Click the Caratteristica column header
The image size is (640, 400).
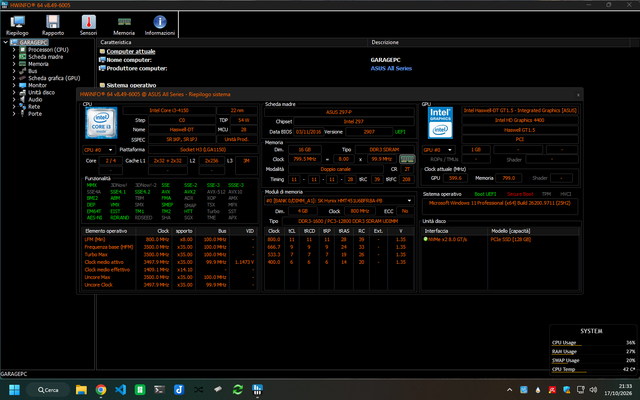(x=232, y=42)
